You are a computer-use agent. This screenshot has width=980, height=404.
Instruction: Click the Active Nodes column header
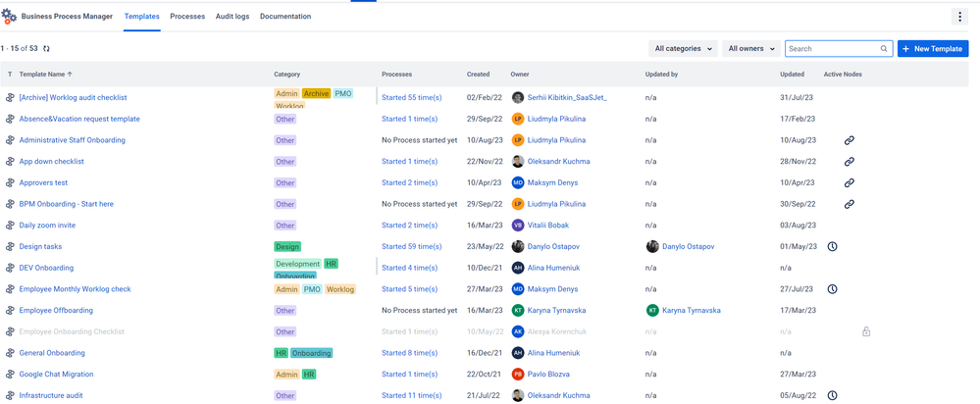(x=843, y=75)
